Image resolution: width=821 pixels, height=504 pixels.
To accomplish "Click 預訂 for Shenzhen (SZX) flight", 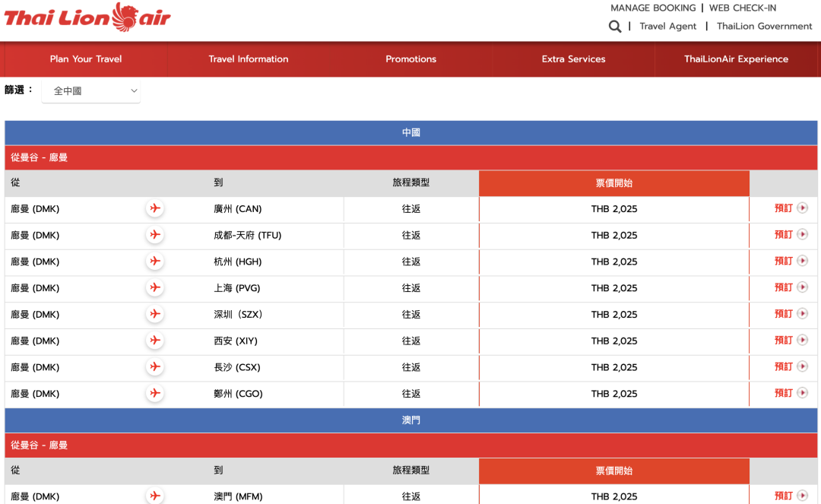I will [x=783, y=314].
